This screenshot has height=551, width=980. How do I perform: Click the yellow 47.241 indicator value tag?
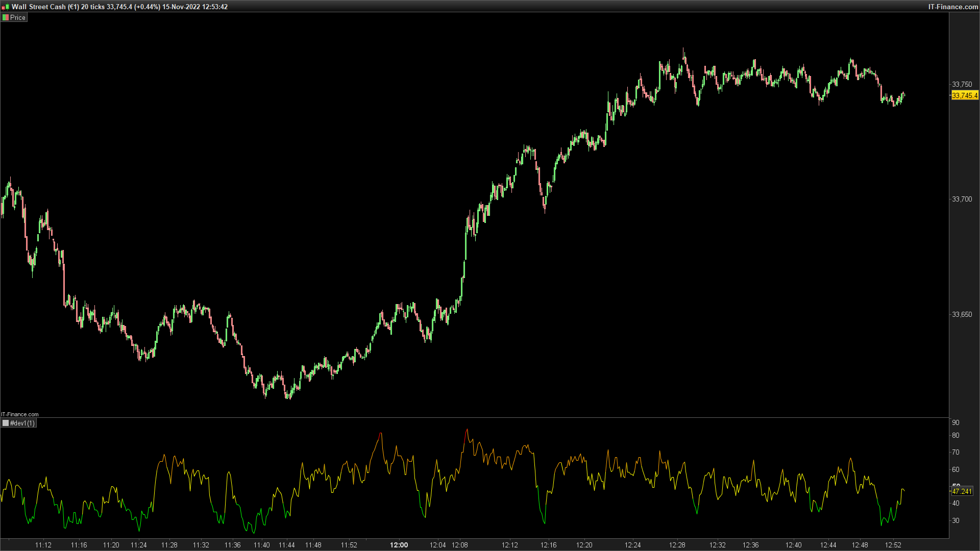(962, 491)
